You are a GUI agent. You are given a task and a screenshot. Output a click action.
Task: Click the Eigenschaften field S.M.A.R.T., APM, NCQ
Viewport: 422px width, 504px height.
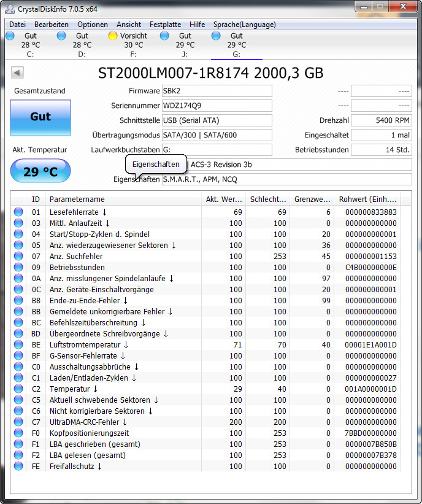pyautogui.click(x=287, y=179)
